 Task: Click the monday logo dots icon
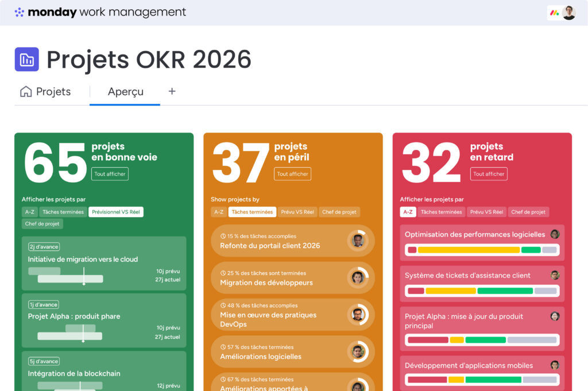pyautogui.click(x=19, y=13)
